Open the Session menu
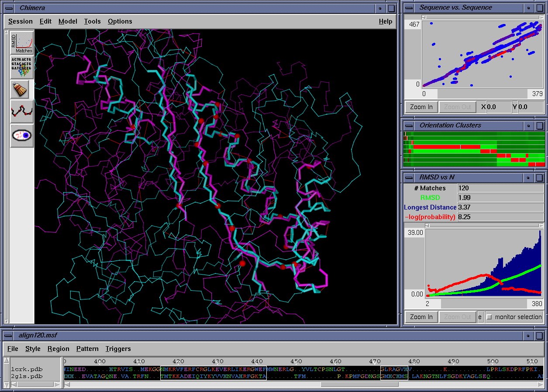 tap(21, 21)
